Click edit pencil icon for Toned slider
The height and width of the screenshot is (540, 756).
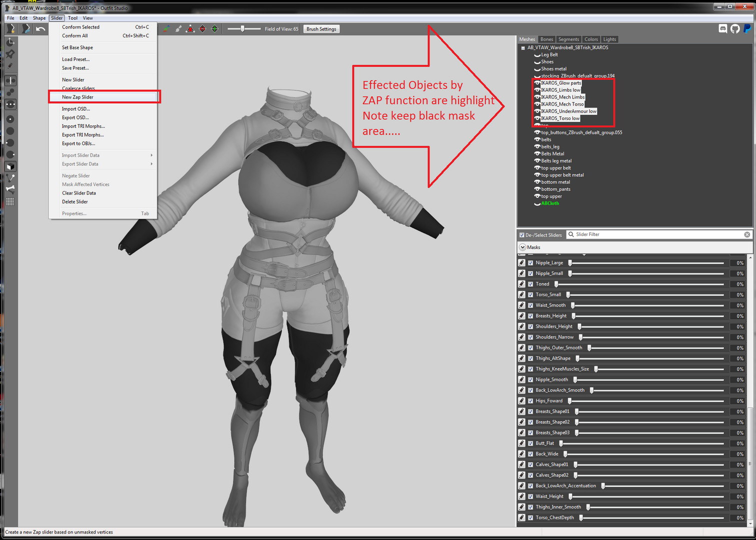tap(522, 284)
